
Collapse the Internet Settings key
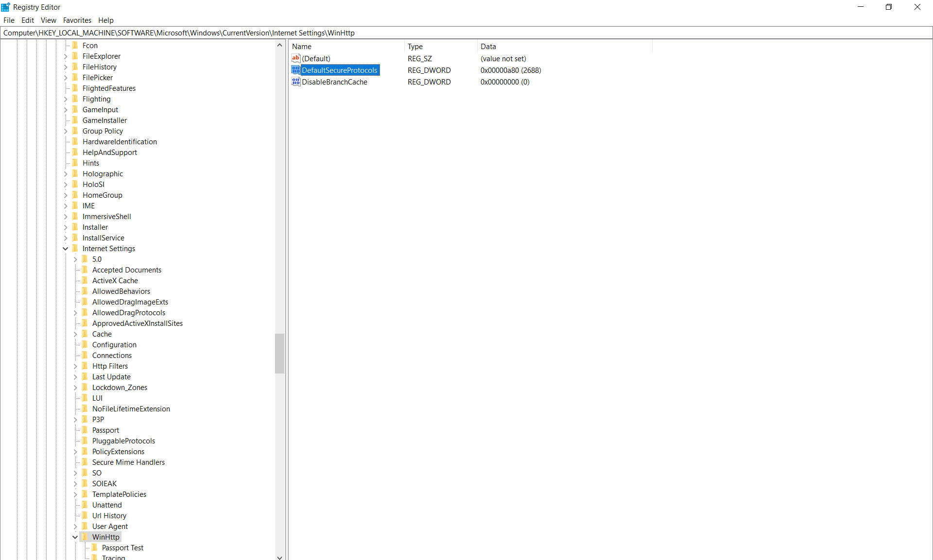65,248
